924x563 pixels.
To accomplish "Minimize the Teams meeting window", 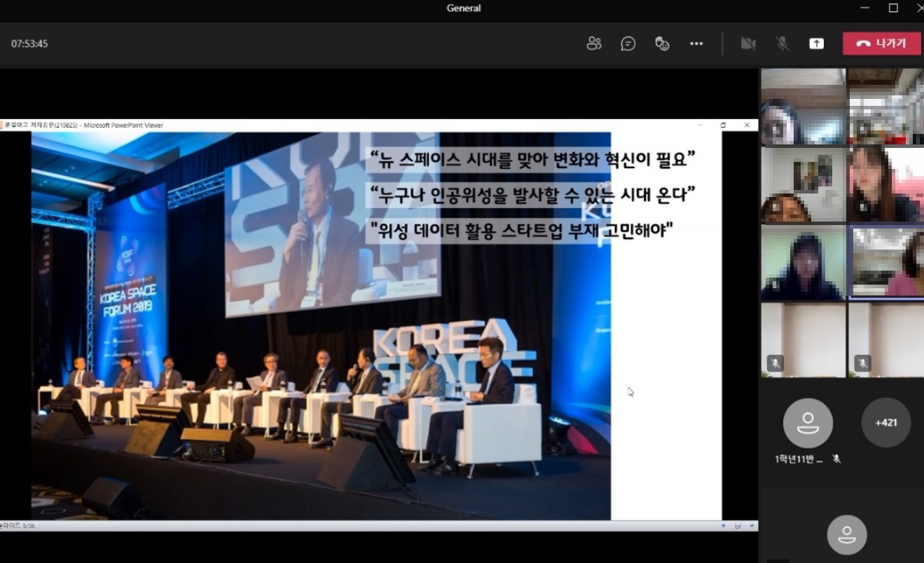I will (x=864, y=8).
